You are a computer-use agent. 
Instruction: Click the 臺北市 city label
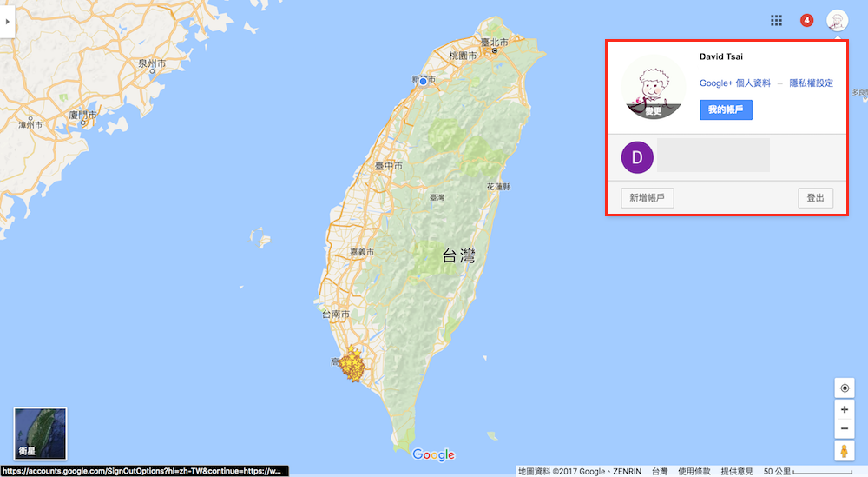coord(495,42)
